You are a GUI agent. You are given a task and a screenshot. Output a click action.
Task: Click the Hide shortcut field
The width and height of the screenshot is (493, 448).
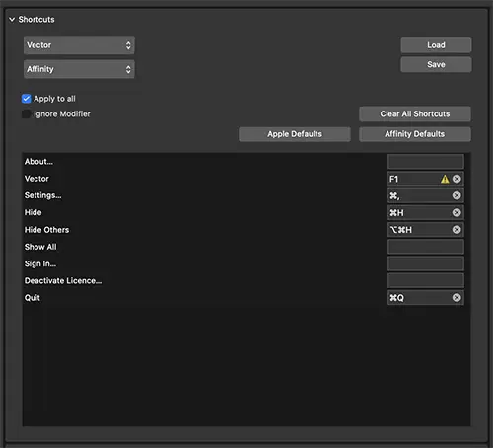[x=426, y=213]
